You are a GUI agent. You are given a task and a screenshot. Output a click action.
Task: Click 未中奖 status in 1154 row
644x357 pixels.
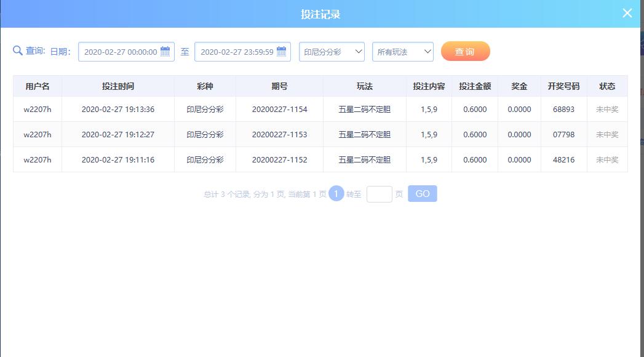tap(607, 110)
